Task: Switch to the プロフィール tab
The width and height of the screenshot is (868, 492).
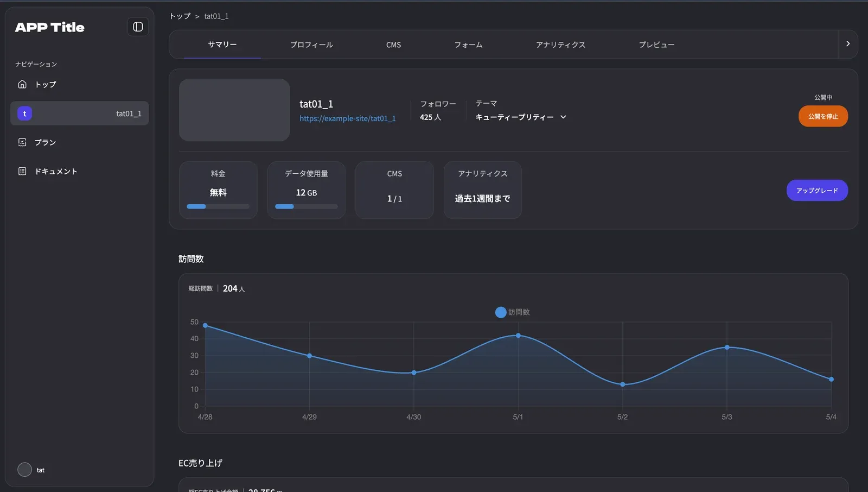Action: (311, 45)
